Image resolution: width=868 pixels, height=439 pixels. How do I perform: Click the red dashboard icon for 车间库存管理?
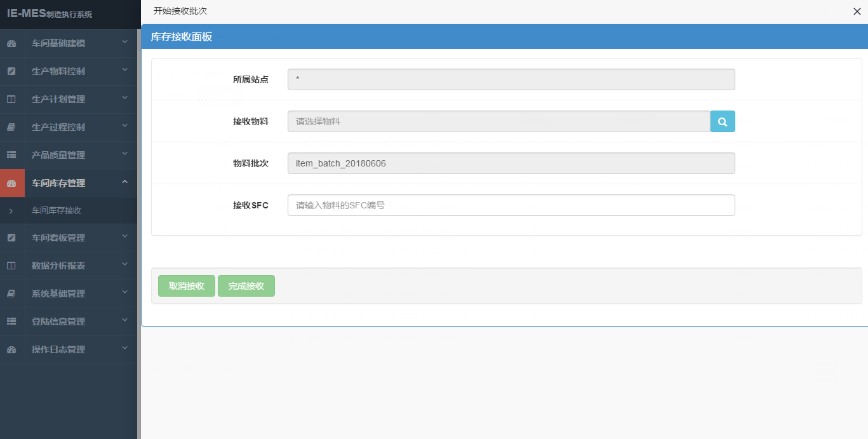[x=11, y=183]
